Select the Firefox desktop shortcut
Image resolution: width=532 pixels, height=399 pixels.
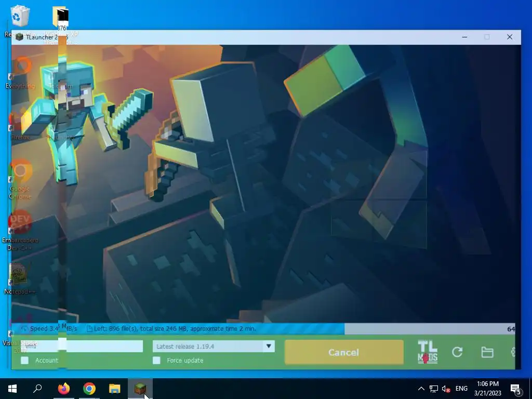(20, 124)
